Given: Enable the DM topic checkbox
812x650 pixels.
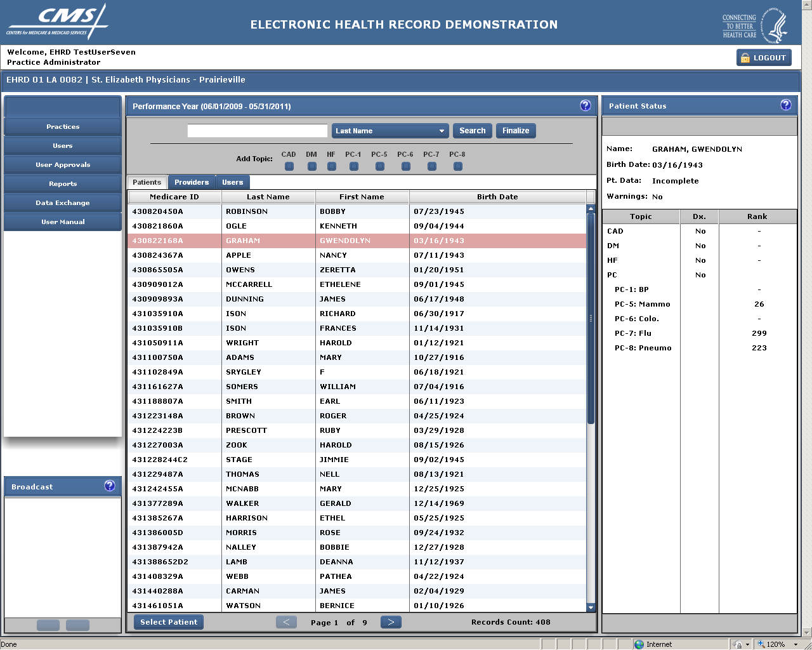Looking at the screenshot, I should coord(311,166).
